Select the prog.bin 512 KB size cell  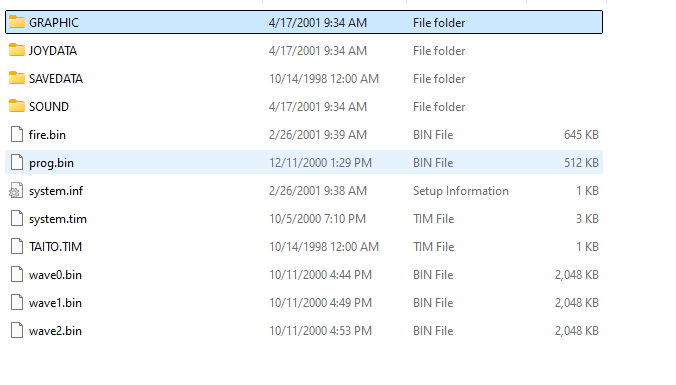[581, 163]
